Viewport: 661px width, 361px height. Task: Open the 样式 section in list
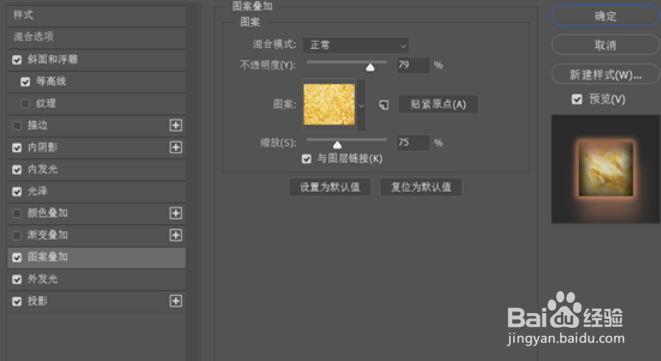[x=97, y=15]
